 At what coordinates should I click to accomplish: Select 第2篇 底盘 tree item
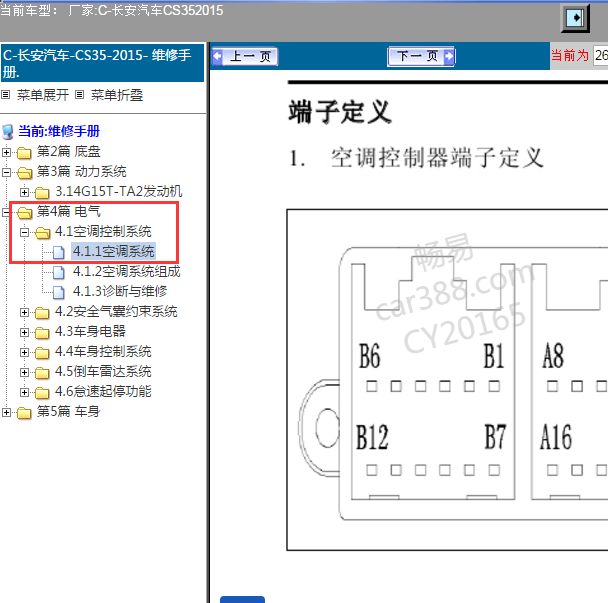coord(69,152)
